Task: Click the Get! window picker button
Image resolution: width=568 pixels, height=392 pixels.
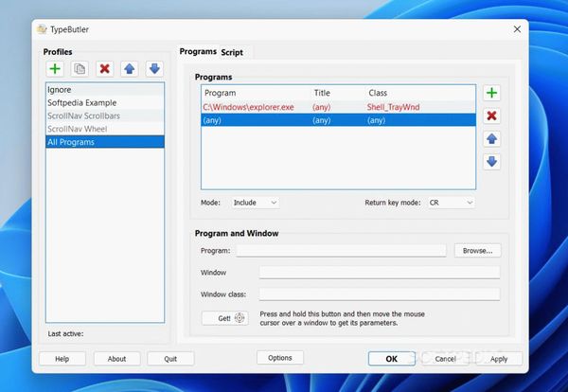Action: pos(225,318)
